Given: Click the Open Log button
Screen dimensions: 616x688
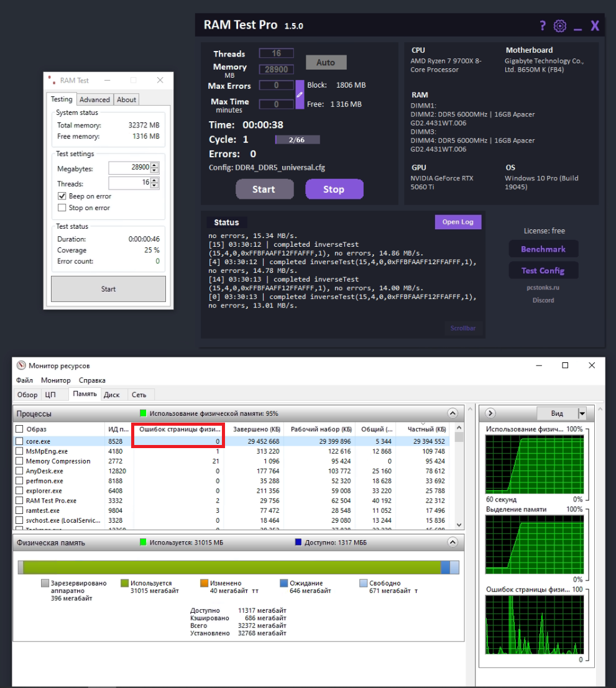Looking at the screenshot, I should pos(458,222).
